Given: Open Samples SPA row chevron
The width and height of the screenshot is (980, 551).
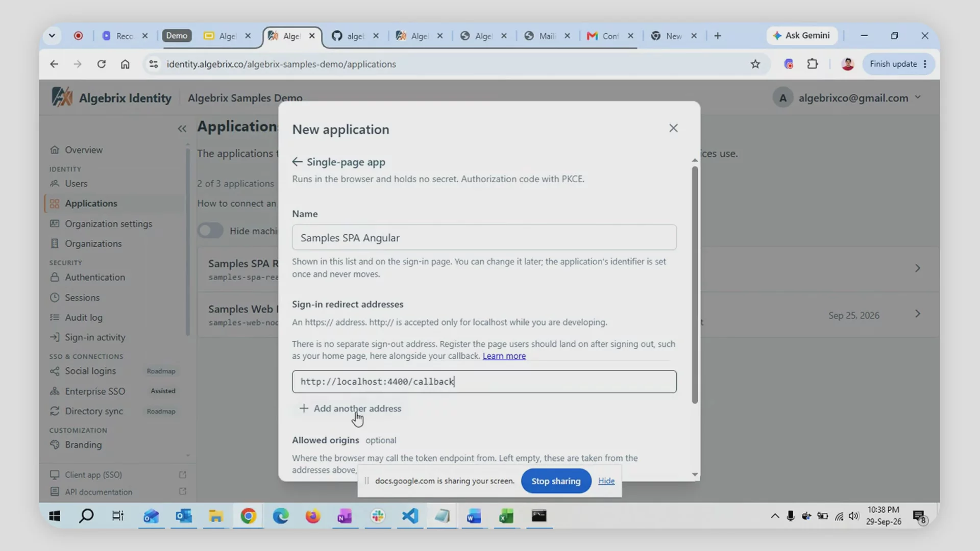Looking at the screenshot, I should pyautogui.click(x=917, y=268).
